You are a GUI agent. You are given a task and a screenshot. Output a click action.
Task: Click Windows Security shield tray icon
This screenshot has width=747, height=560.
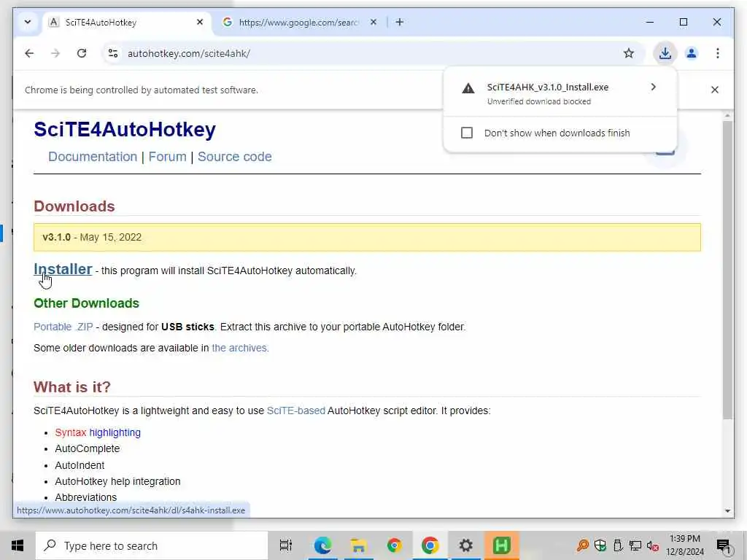coord(600,545)
